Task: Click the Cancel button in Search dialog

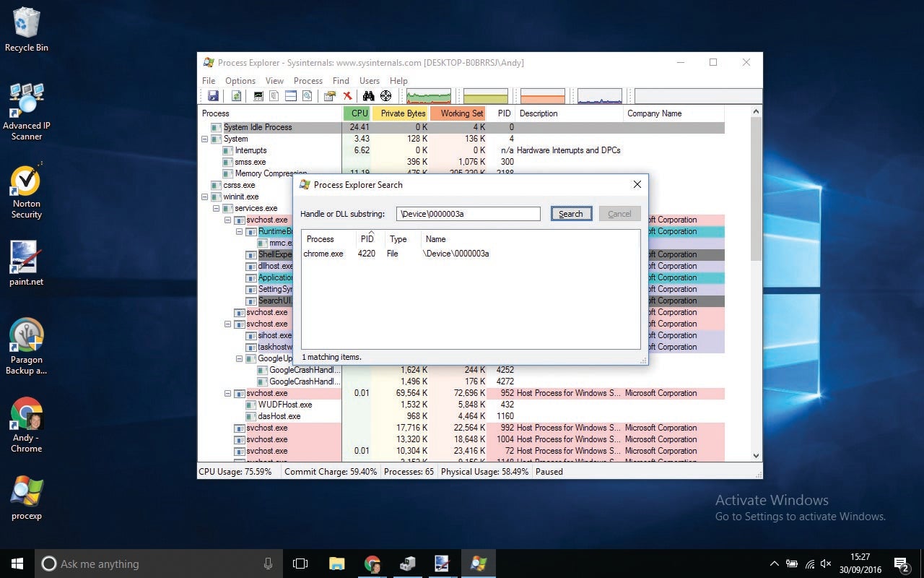Action: click(x=619, y=214)
